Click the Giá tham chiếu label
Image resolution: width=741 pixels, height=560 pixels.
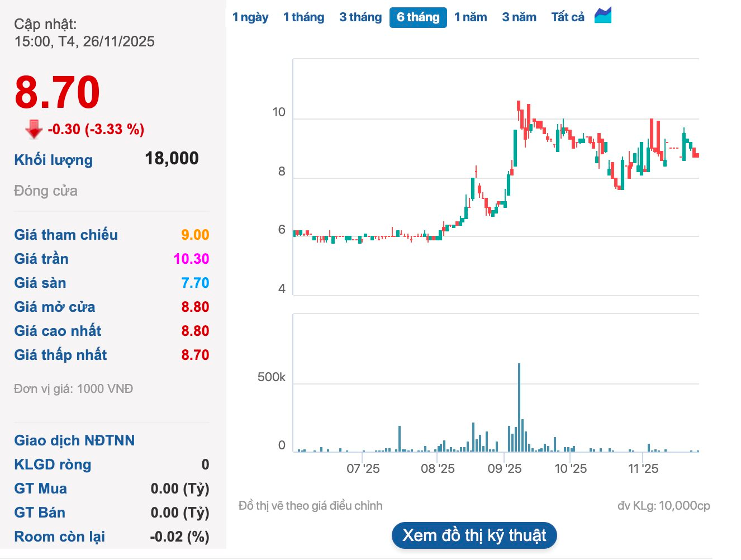coord(65,235)
